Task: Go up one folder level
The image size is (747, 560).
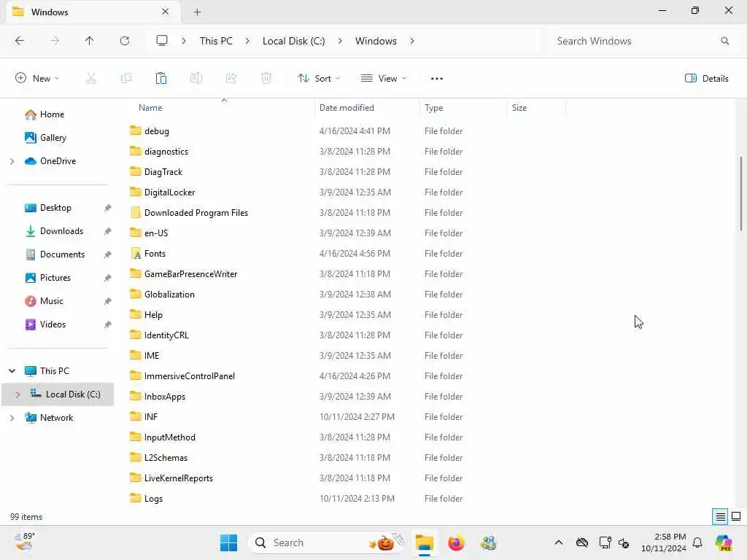Action: tap(89, 41)
